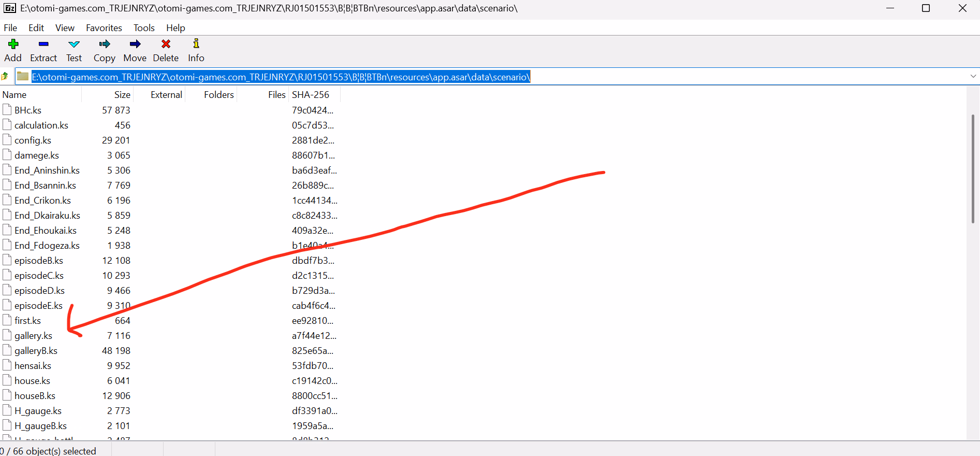Click the vertical scrollbar of file list
The width and height of the screenshot is (980, 456).
pos(973,168)
